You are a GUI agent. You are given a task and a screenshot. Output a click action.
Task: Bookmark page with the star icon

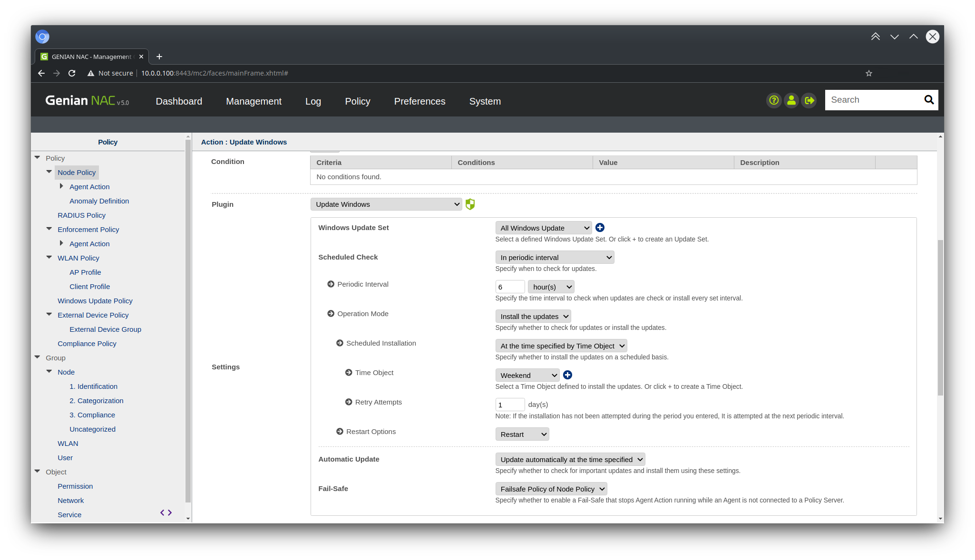[x=869, y=73]
